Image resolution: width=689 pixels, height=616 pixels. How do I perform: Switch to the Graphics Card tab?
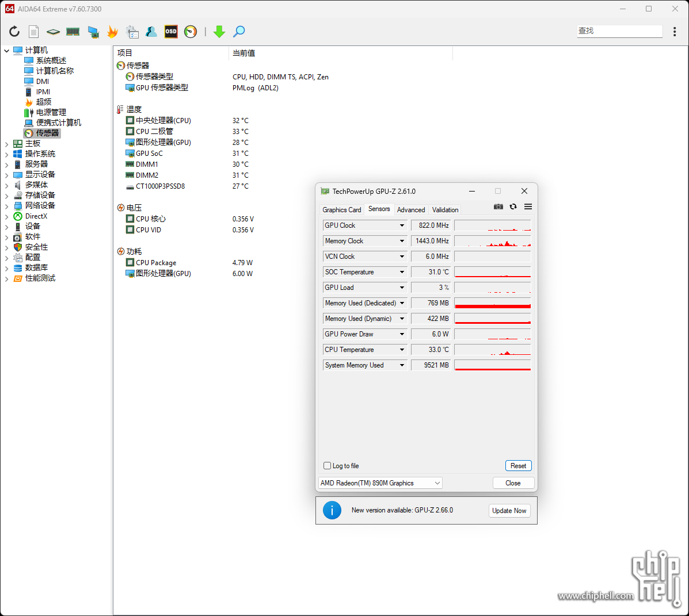[x=342, y=210]
